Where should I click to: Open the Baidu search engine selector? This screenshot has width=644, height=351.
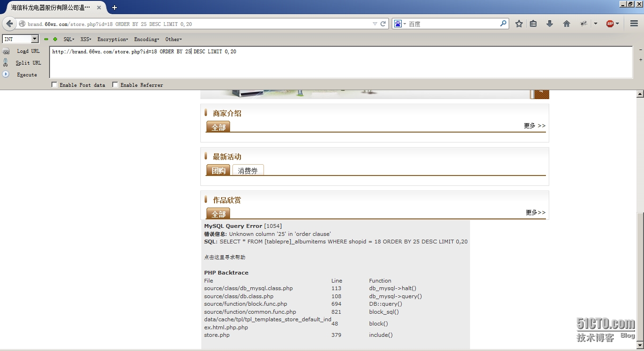click(400, 24)
